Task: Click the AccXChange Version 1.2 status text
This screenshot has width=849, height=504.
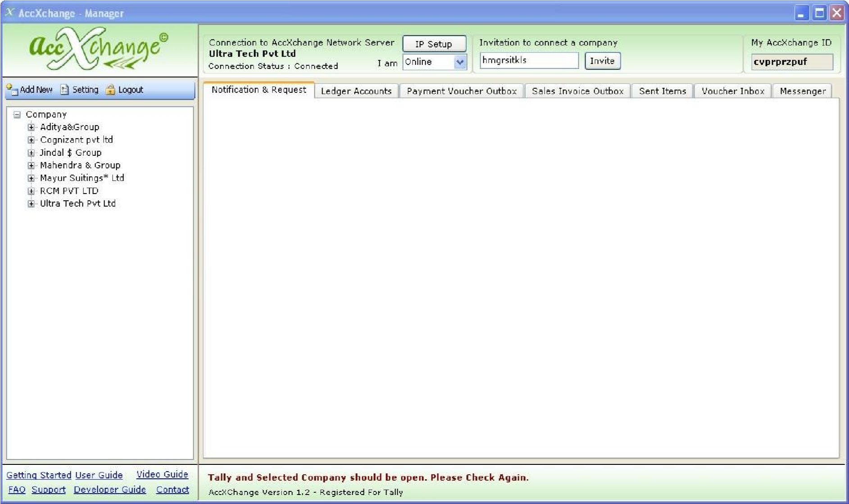Action: click(306, 492)
